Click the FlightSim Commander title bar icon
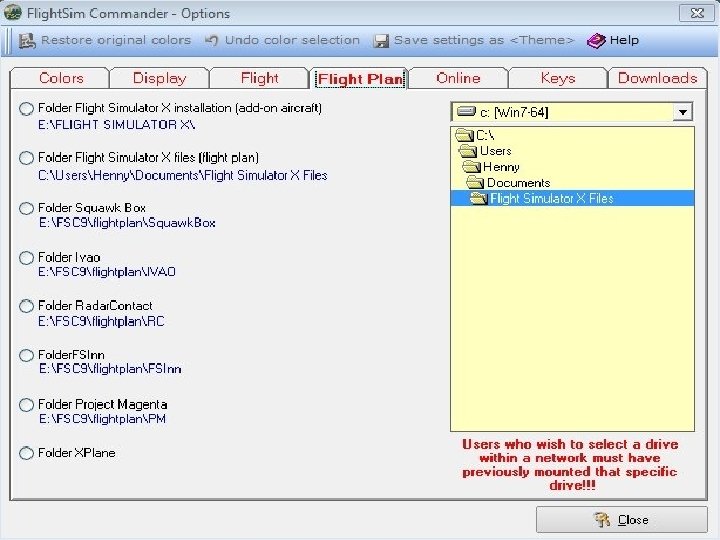 (12, 13)
